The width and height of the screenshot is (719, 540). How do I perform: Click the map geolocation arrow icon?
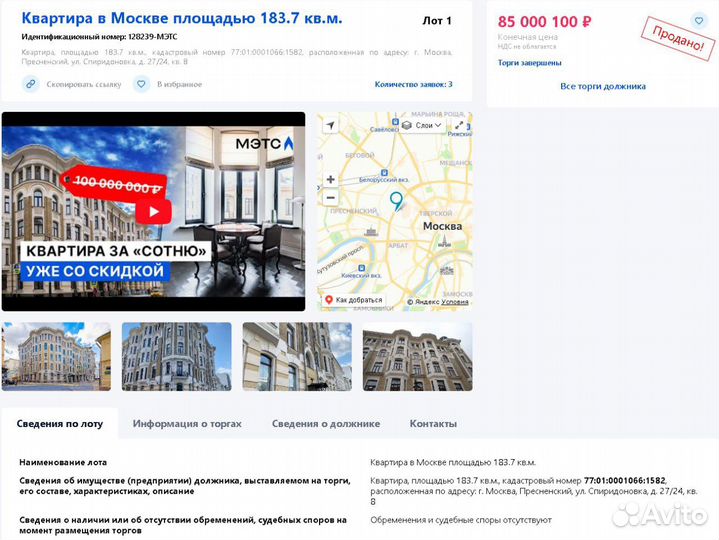(x=330, y=125)
